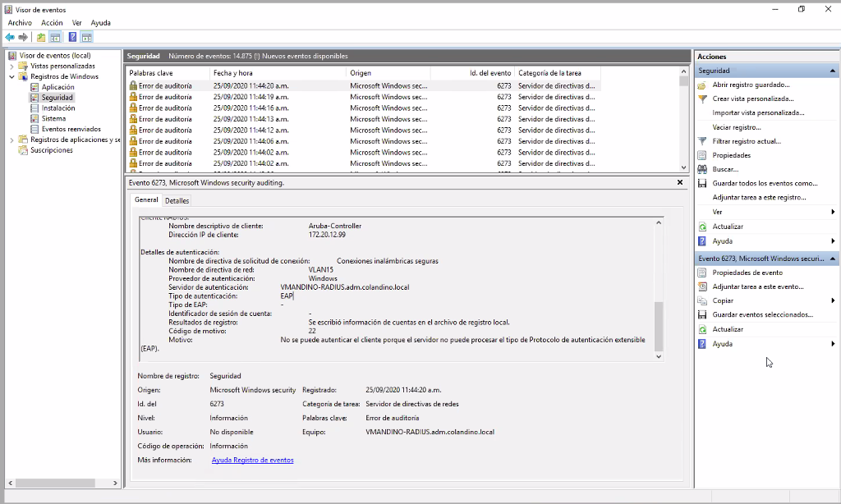
Task: Expand the Vistas personalizadas tree node
Action: [x=11, y=66]
